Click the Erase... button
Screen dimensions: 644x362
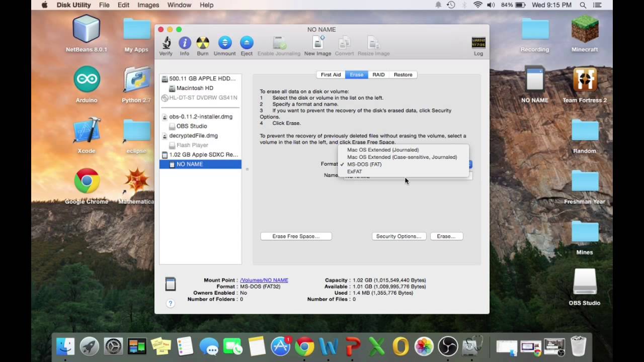[446, 236]
